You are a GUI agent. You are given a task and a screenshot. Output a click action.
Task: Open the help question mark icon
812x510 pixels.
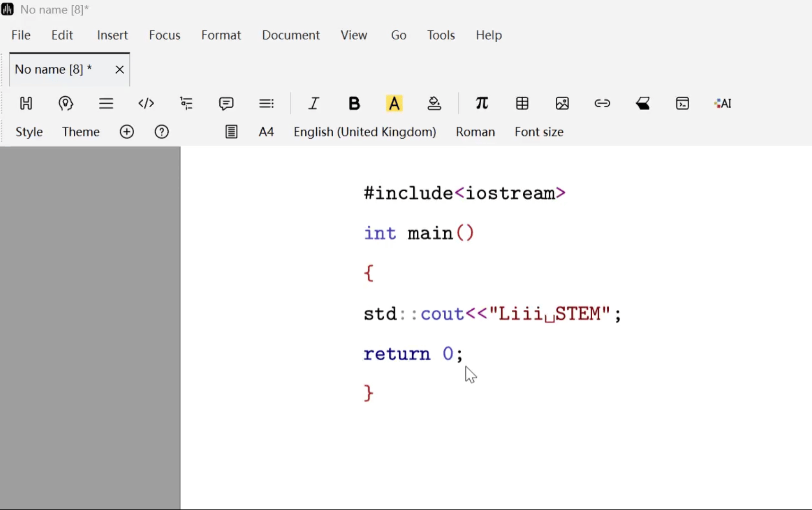162,132
